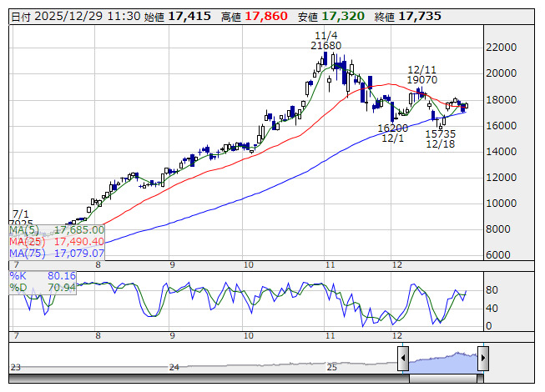Click the left range handle arrow
This screenshot has width=545, height=392.
(x=403, y=359)
